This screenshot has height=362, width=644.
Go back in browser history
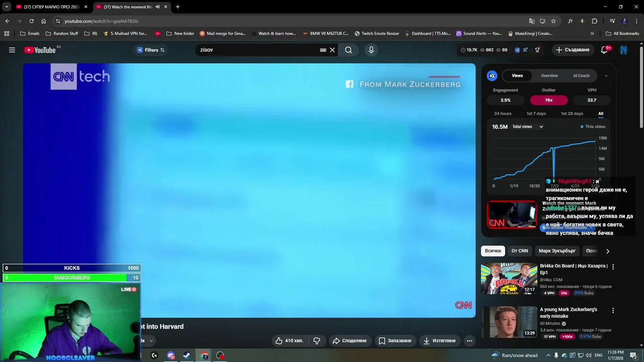(x=7, y=21)
